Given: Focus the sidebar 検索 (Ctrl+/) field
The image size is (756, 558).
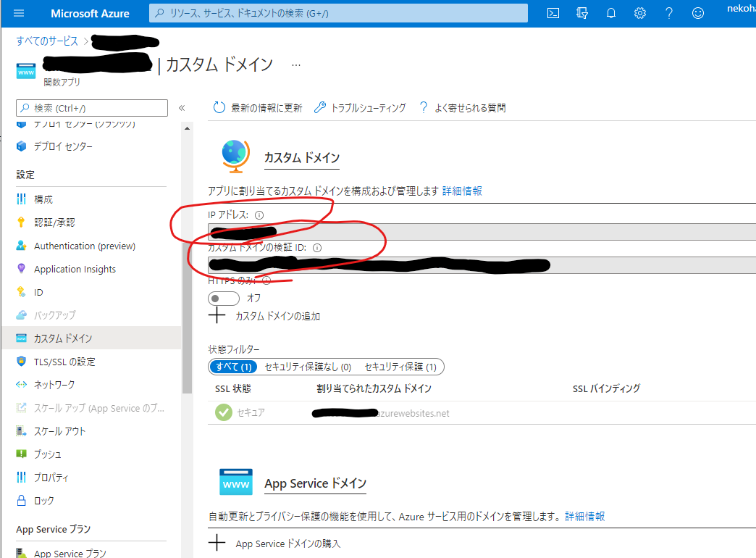Looking at the screenshot, I should pos(92,108).
